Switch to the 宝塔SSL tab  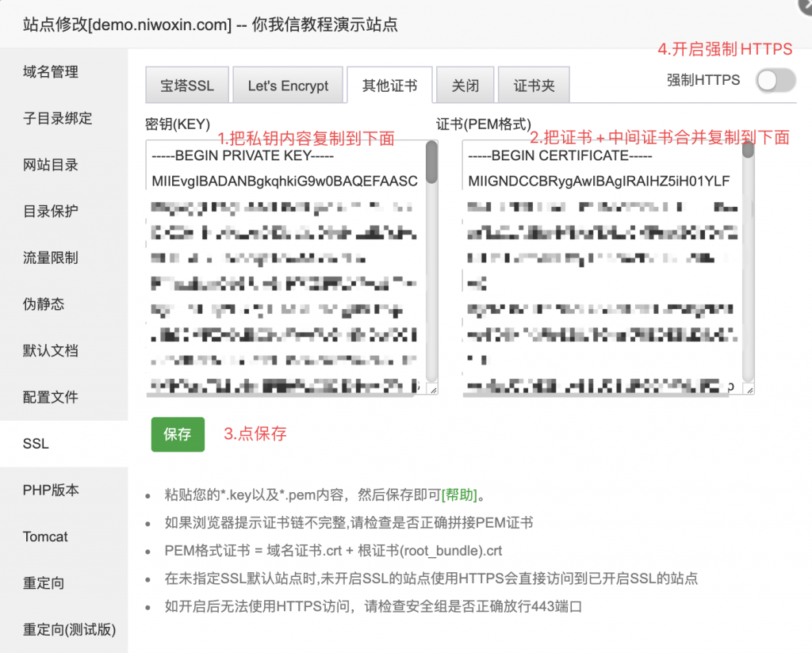coord(187,86)
